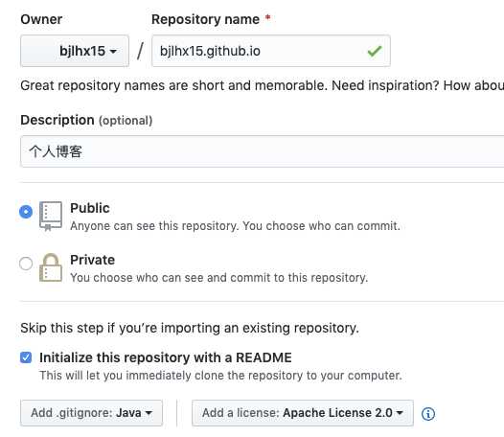The width and height of the screenshot is (504, 437).
Task: Open the Add .gitignore: Java dropdown
Action: 91,413
